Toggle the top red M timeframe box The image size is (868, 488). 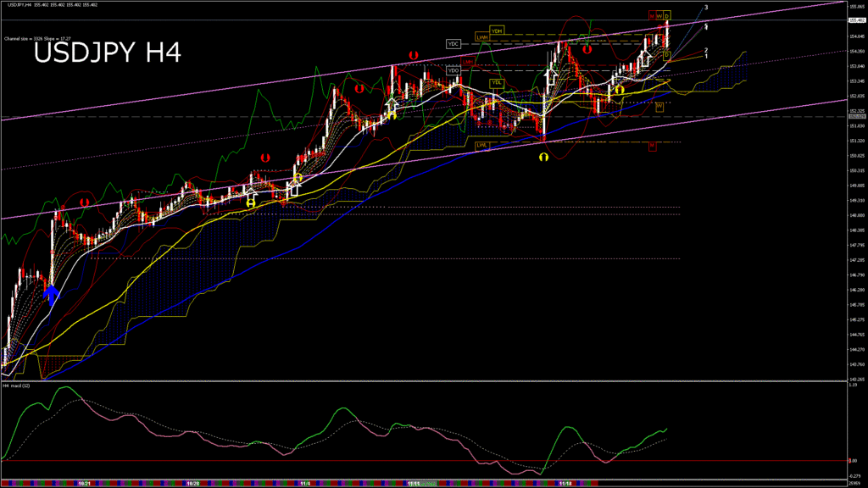(x=651, y=16)
